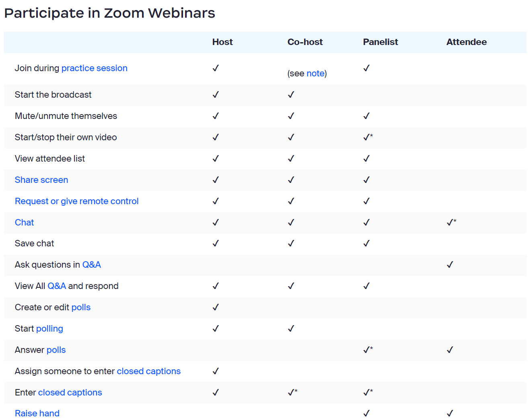
Task: Click Start/stop their own video label
Action: click(66, 137)
